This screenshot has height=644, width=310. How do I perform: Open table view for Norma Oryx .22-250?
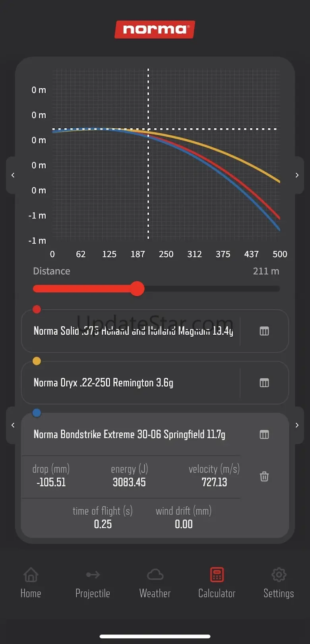pos(264,383)
